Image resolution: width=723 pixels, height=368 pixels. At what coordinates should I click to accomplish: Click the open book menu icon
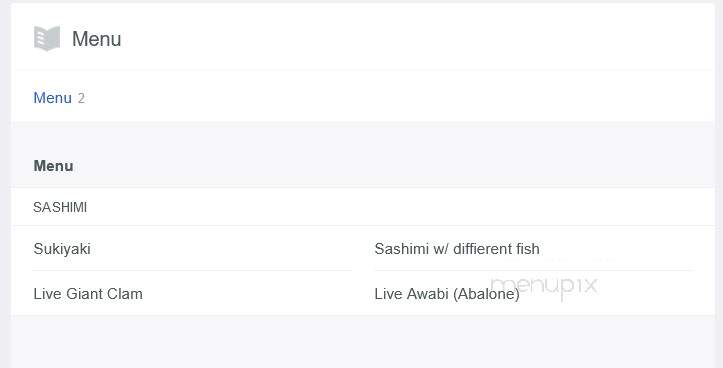coord(47,38)
